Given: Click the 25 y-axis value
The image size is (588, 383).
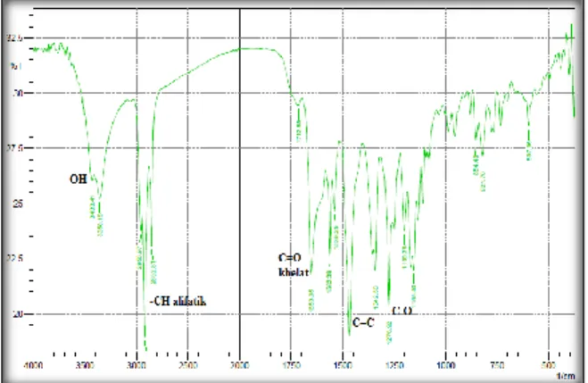Looking at the screenshot, I should 18,204.
